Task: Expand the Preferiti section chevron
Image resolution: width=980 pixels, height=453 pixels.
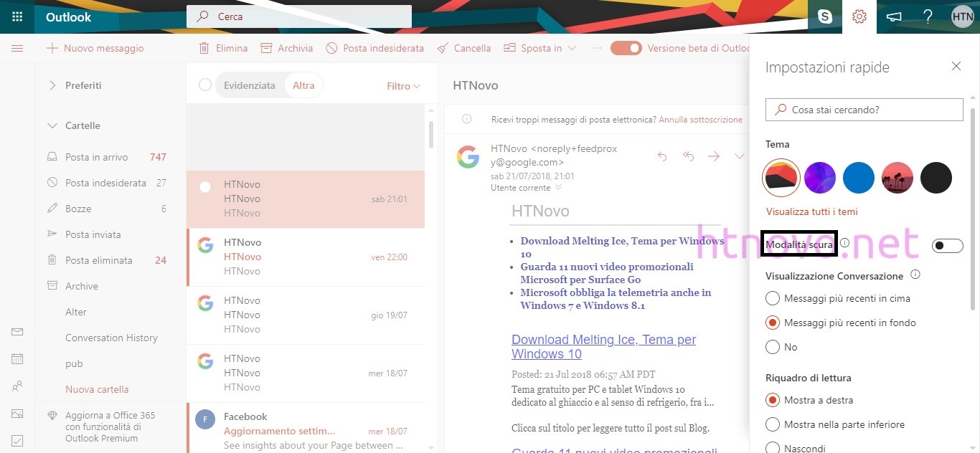Action: (x=52, y=85)
